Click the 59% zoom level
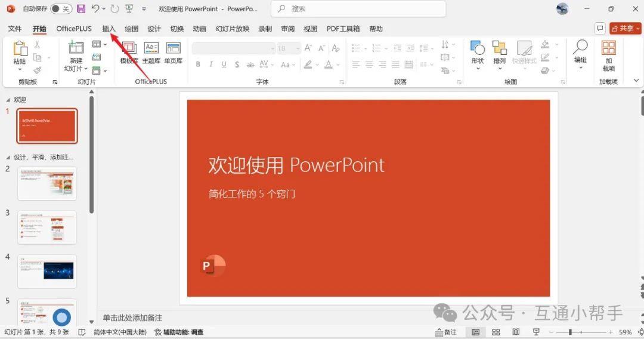644x339 pixels. tap(626, 332)
